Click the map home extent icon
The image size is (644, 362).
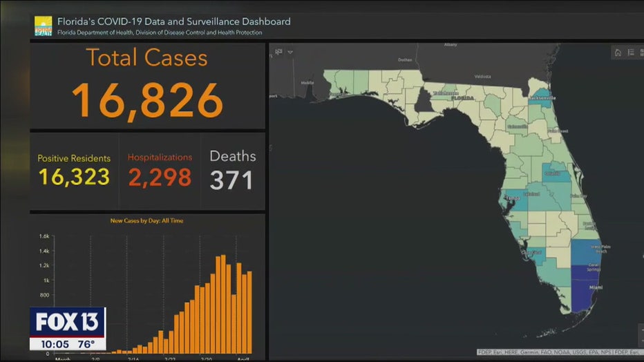click(x=618, y=53)
